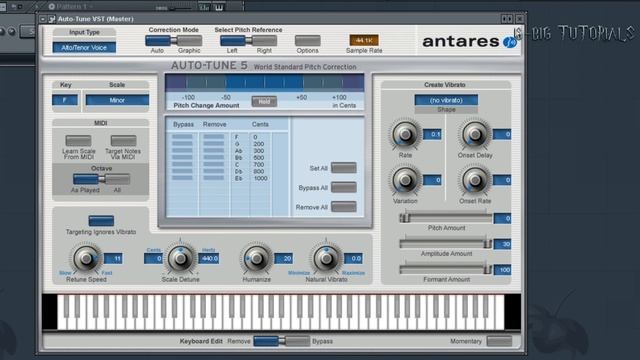This screenshot has width=640, height=360.
Task: Click the Humanize value 20 field
Action: pos(283,258)
